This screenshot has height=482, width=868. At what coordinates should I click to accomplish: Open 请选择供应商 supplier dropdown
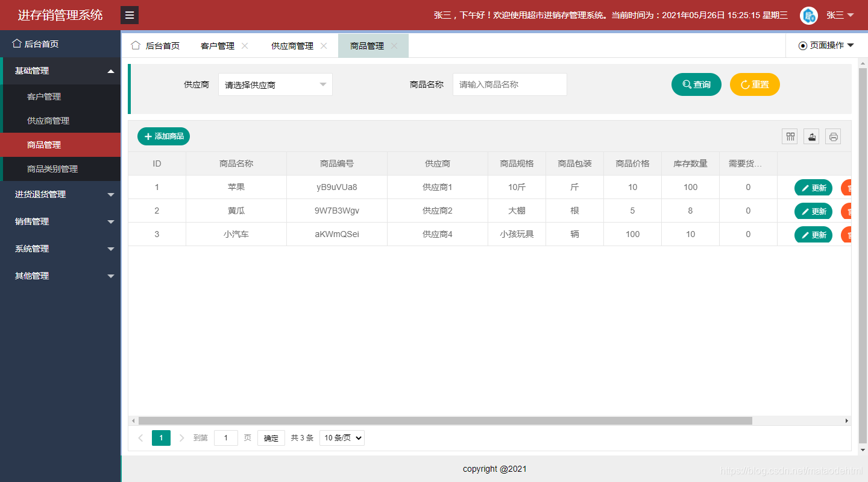tap(275, 84)
